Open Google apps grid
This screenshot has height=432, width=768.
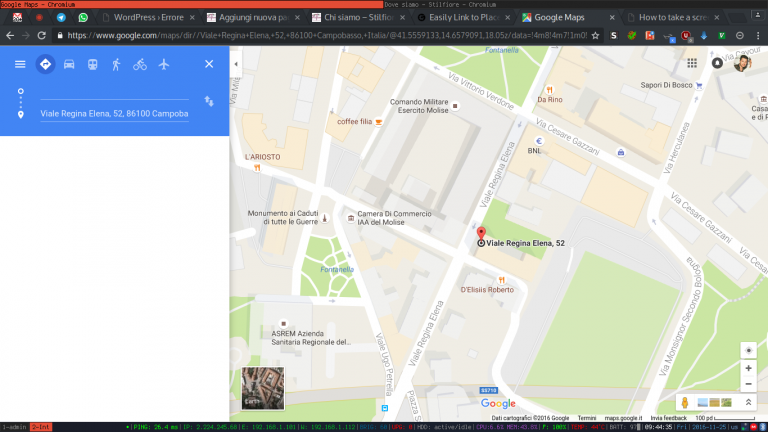tap(692, 63)
